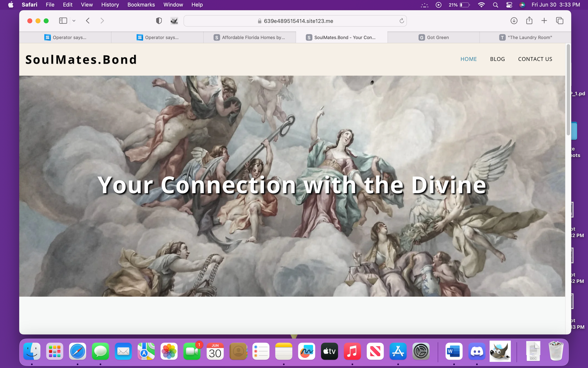
Task: Show Safari downloads
Action: (x=514, y=21)
